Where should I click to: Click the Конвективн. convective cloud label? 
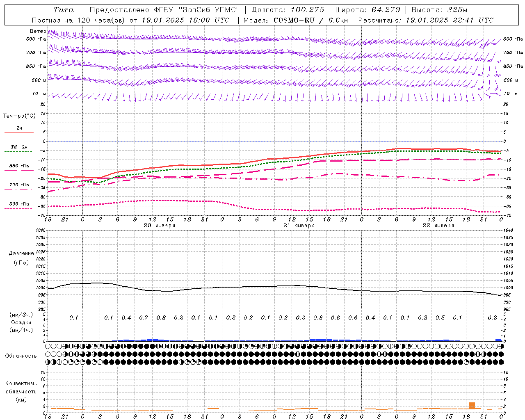pyautogui.click(x=21, y=383)
